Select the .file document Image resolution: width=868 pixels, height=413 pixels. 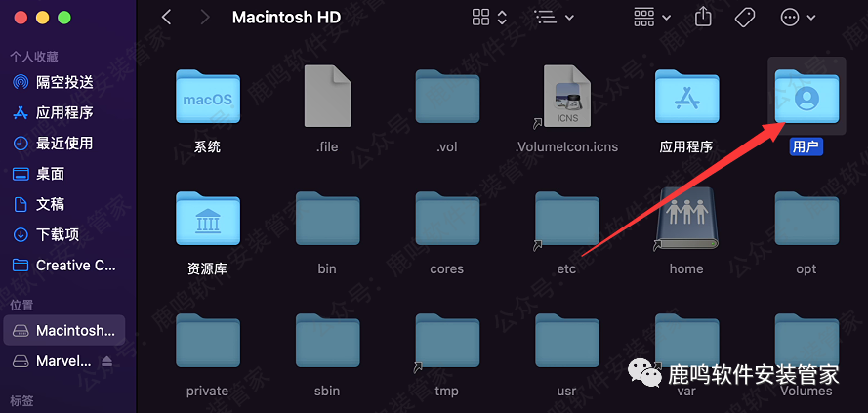tap(327, 99)
